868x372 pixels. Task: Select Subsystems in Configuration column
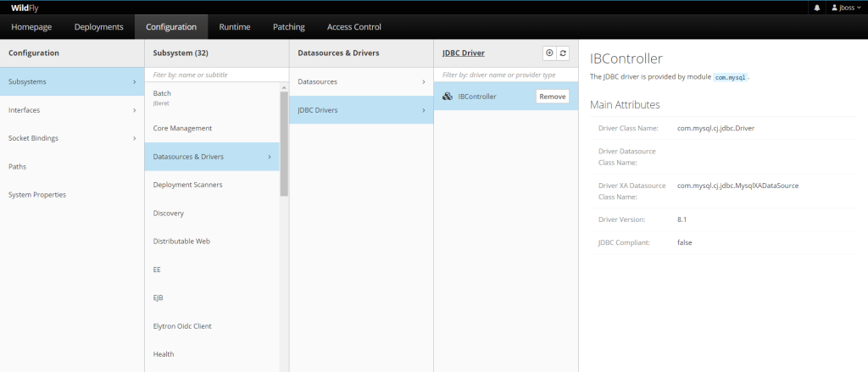pyautogui.click(x=72, y=81)
